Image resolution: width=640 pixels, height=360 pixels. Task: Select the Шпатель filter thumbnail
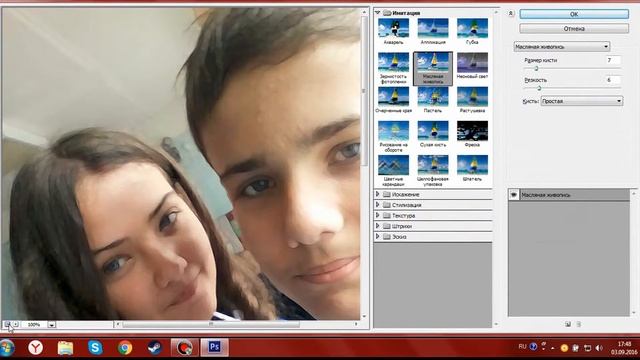tap(472, 165)
